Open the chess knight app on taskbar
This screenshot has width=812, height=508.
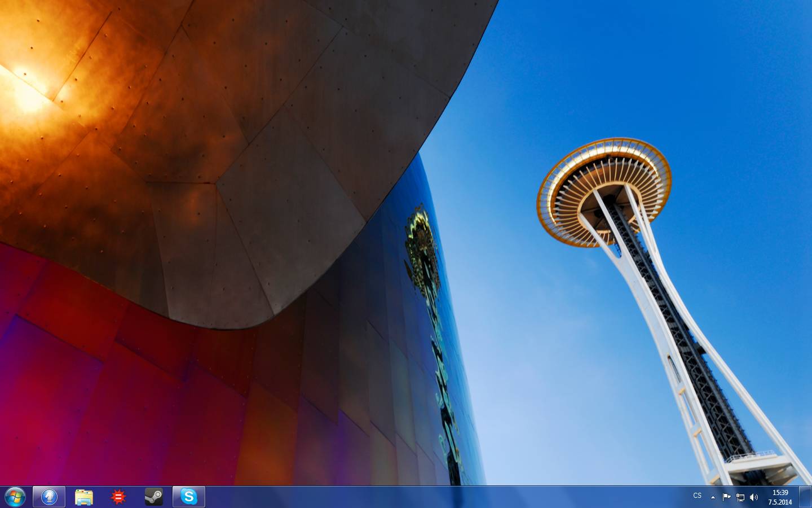click(x=49, y=497)
